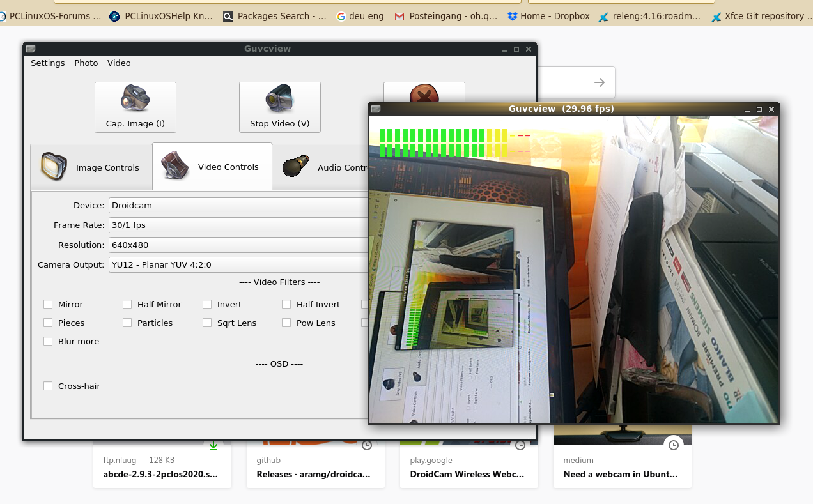Open the Resolution 640x480 dropdown
Screen dimensions: 813x504
238,245
